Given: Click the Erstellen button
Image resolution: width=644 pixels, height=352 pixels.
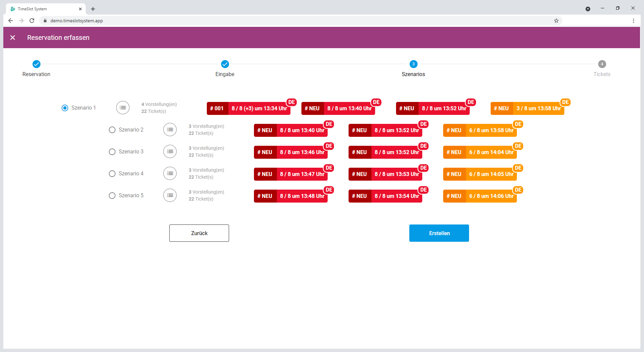Looking at the screenshot, I should point(439,233).
